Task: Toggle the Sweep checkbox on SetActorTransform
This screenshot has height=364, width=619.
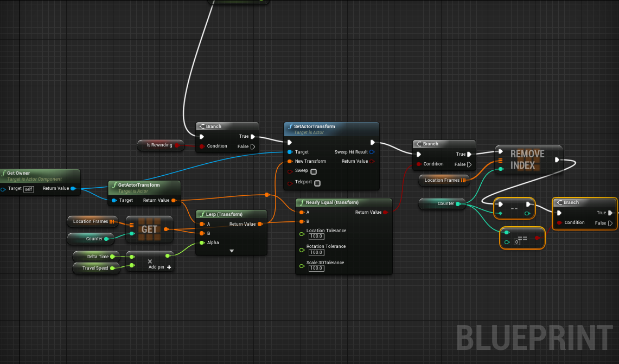Action: (x=314, y=172)
